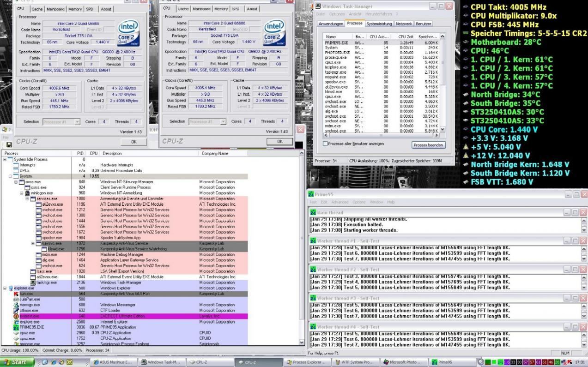The image size is (588, 367).
Task: Open ASUS Maximus taskbar button
Action: (113, 362)
